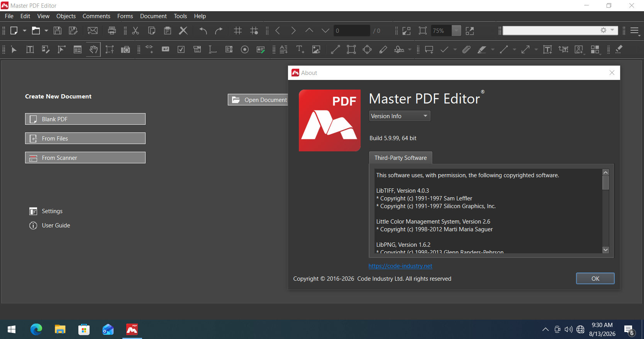Open the 75% zoom level dropdown
This screenshot has height=339, width=644.
tap(456, 31)
